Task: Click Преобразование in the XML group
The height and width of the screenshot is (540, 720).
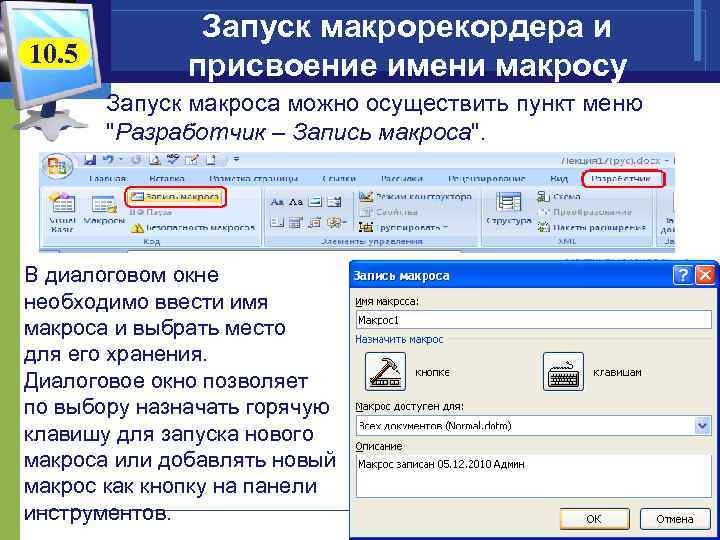Action: coord(585,212)
